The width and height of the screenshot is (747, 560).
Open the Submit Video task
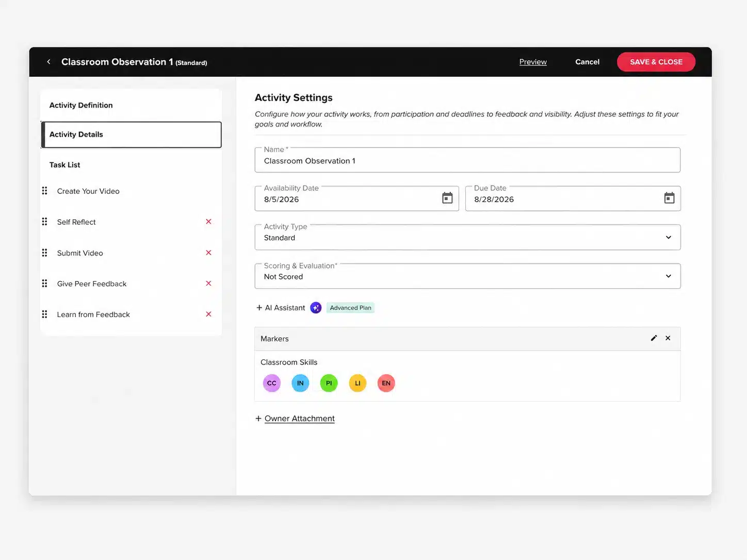coord(80,253)
